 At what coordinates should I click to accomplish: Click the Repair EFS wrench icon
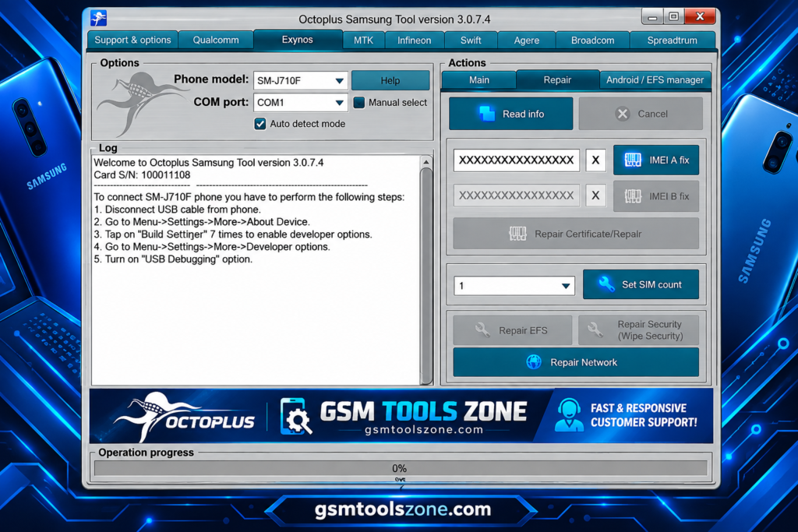[482, 330]
